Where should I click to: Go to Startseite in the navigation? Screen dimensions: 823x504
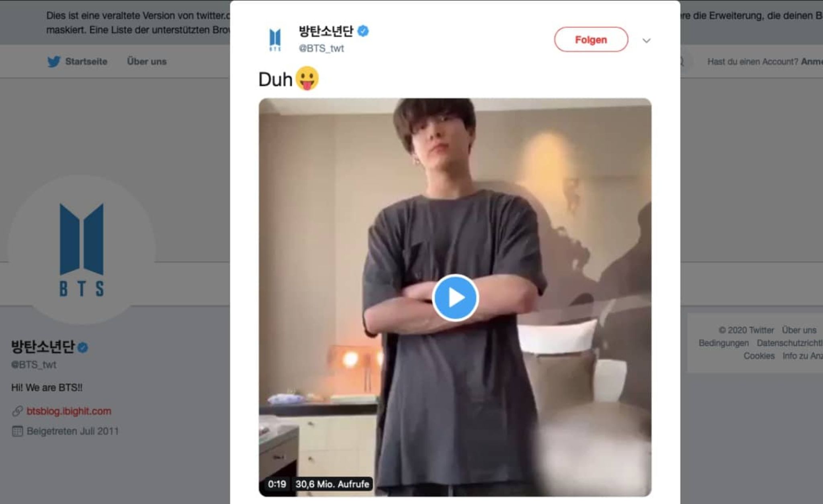[86, 61]
